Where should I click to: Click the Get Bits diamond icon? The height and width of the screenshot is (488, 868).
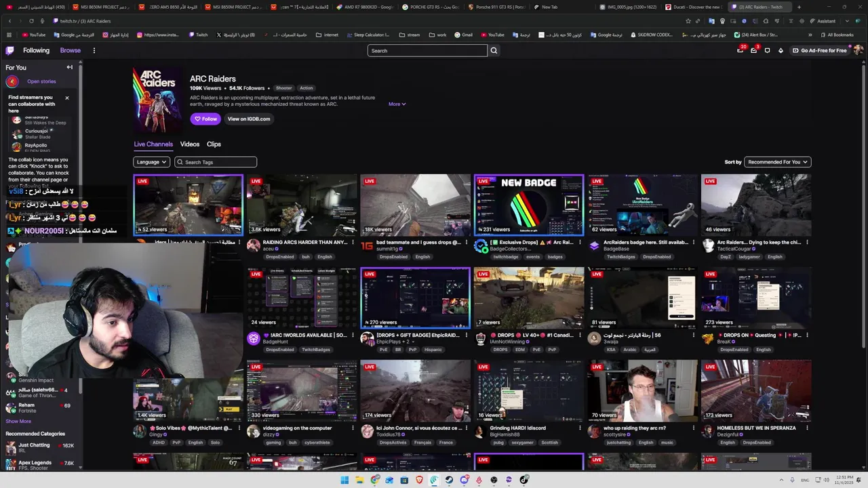tap(781, 50)
